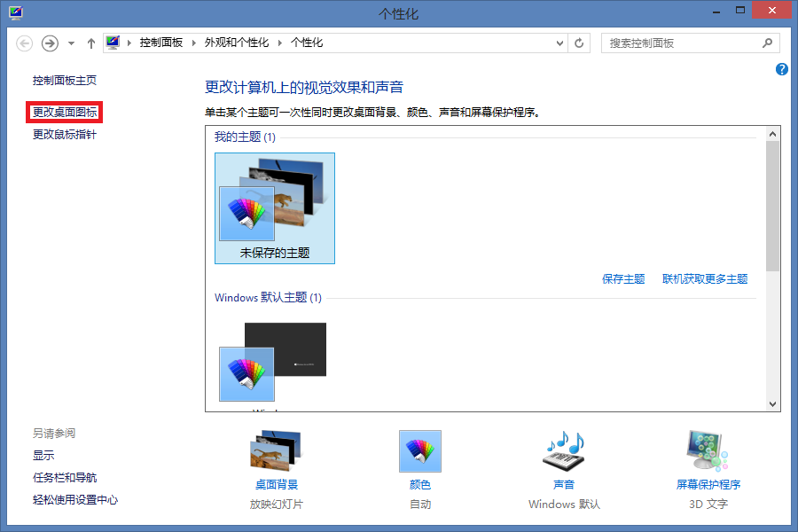Select the 未保存的主题 theme thumbnail

pos(275,208)
